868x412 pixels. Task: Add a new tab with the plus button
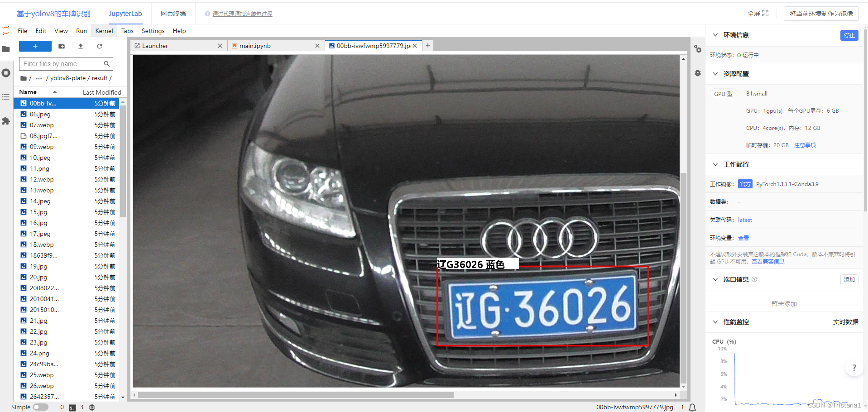[428, 45]
